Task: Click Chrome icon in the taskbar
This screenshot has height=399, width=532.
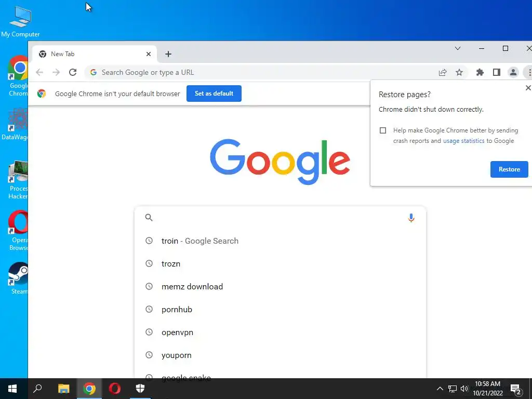Action: coord(89,389)
